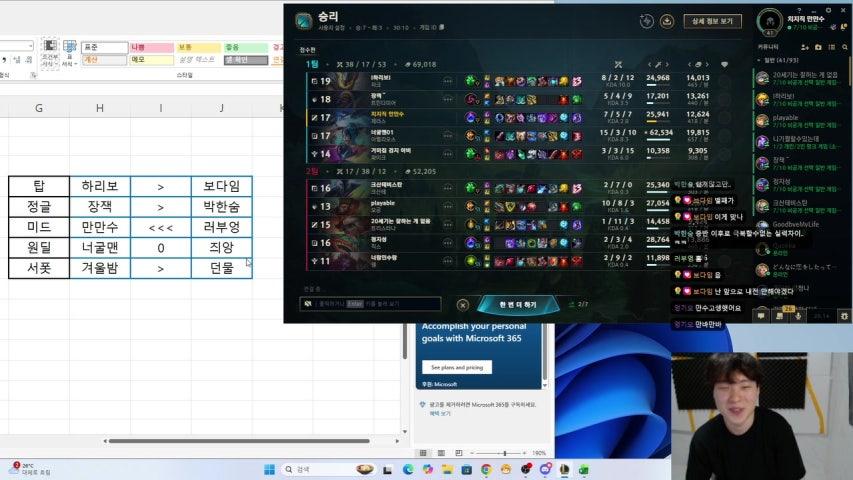Click the advanced stats graph icon beside download
This screenshot has width=853, height=480.
646,21
